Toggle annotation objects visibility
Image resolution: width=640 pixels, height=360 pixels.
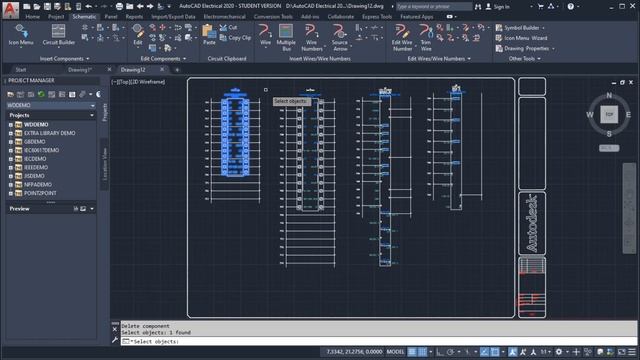click(513, 352)
